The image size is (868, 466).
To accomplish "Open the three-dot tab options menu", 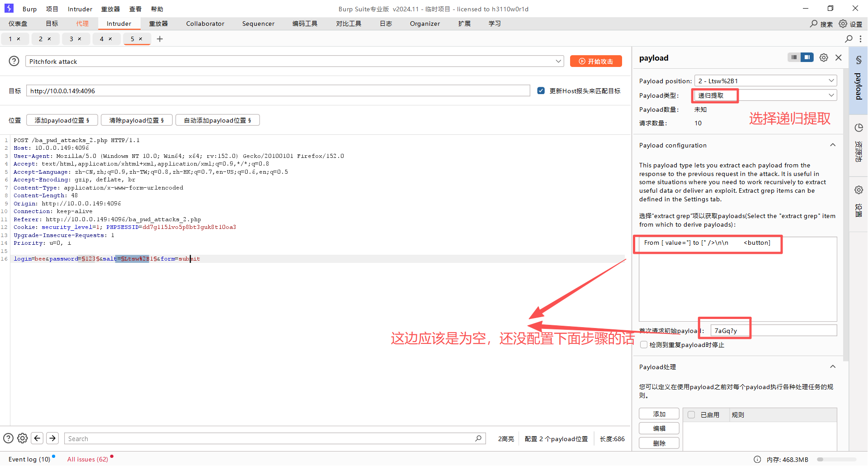I will click(860, 39).
